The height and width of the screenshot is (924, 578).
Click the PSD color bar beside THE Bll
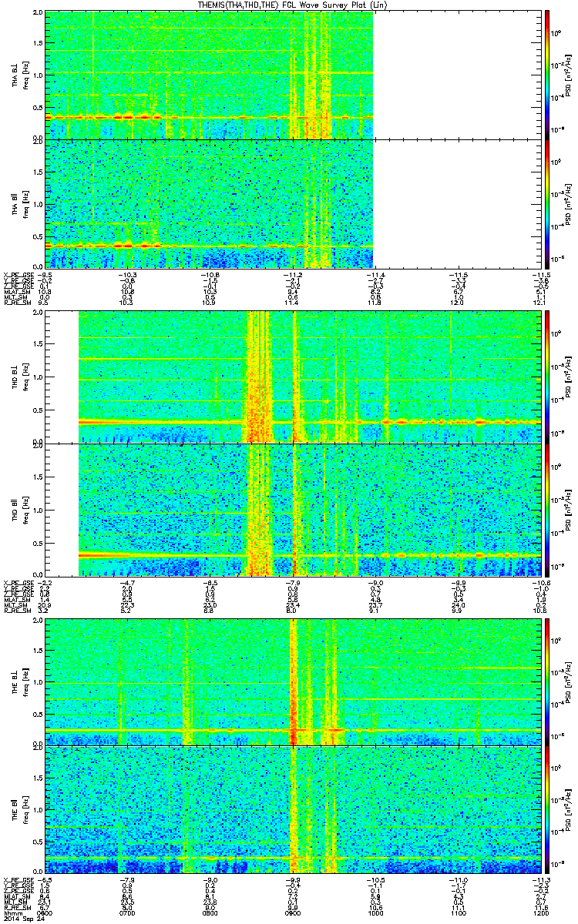(x=547, y=810)
